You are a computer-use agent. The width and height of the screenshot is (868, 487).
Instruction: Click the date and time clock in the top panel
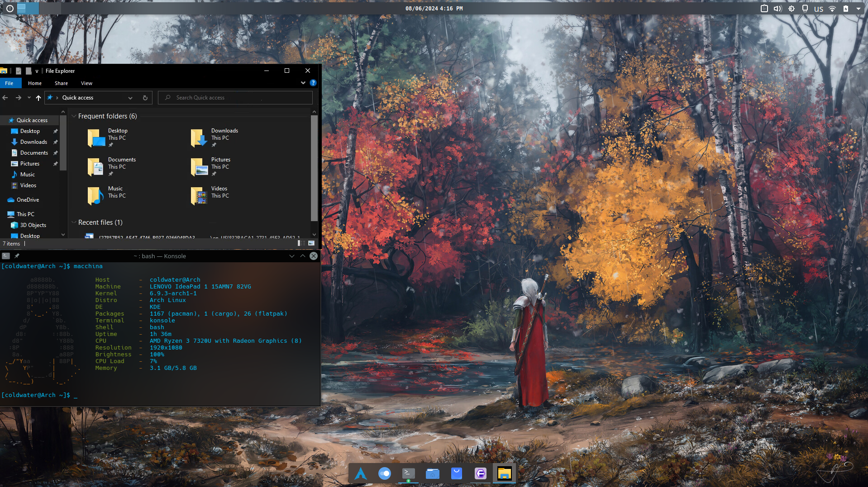coord(434,9)
